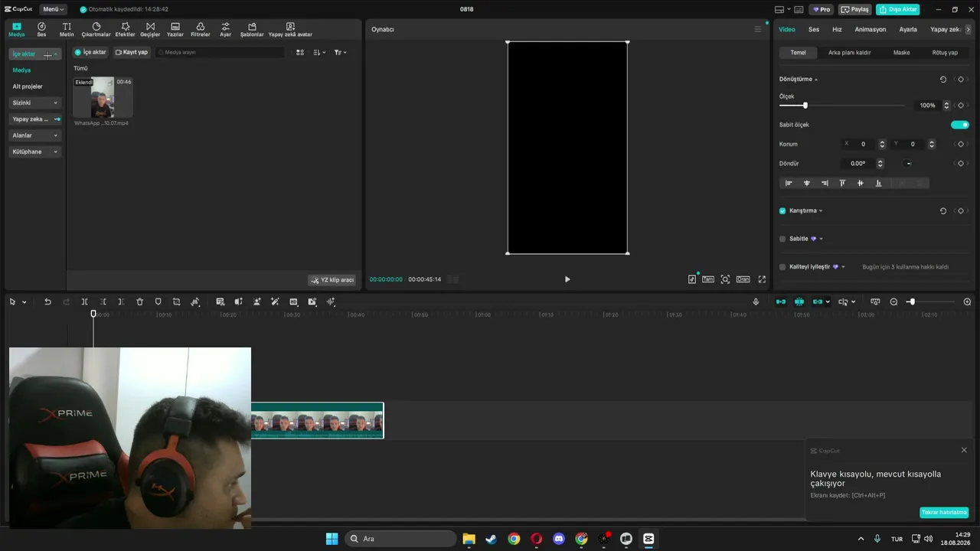Click the İçe aktar button with plus icon
The width and height of the screenshot is (980, 551).
90,52
